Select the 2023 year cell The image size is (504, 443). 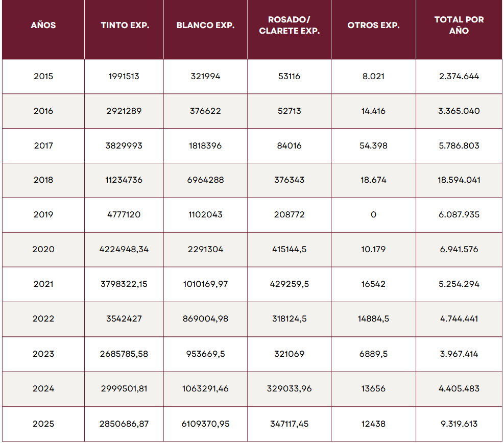[43, 354]
